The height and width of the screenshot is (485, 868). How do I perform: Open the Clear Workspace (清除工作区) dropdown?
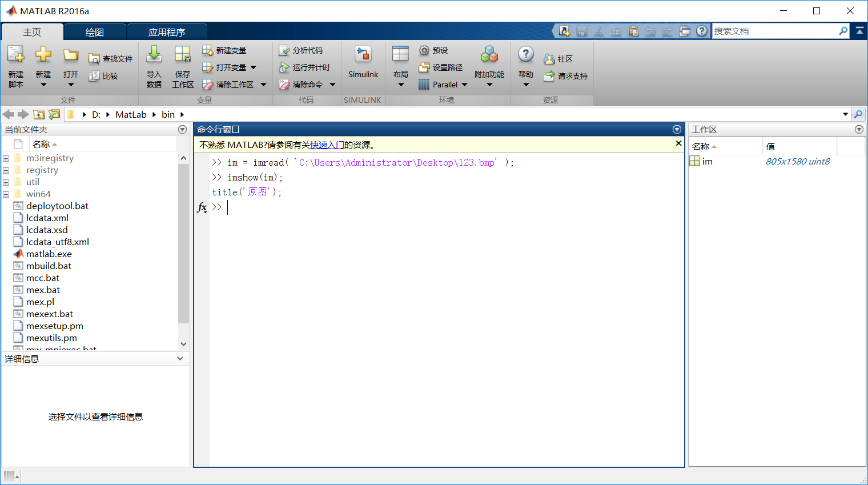coord(263,85)
